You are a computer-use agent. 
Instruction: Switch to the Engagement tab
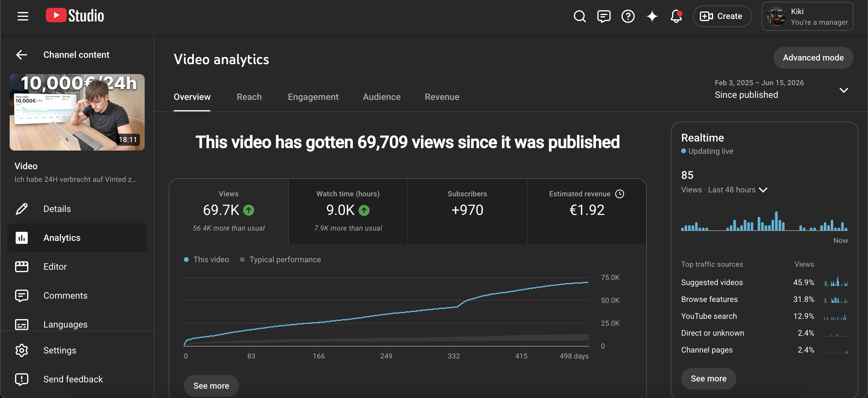(313, 97)
